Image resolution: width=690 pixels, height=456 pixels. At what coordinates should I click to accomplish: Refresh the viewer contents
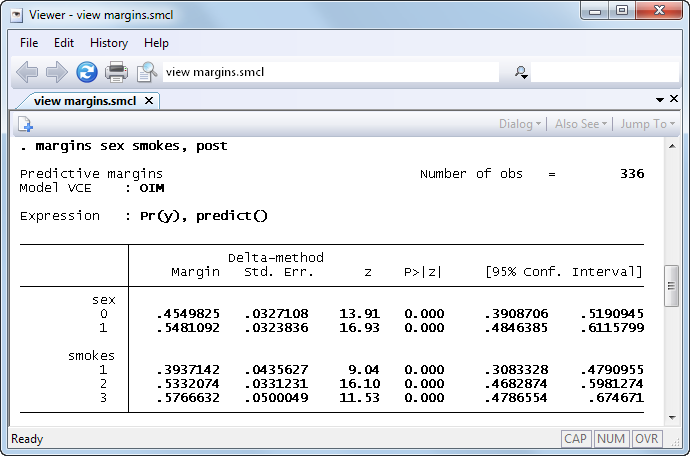pos(87,72)
